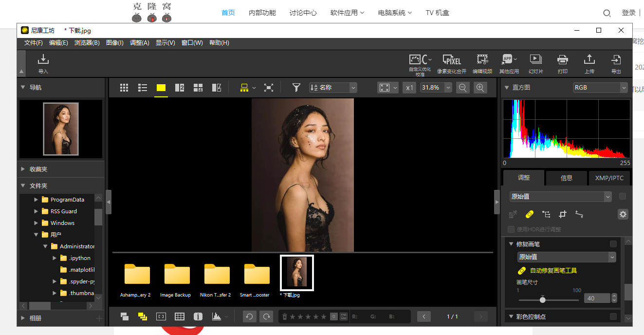This screenshot has width=644, height=335.
Task: Tick the checkbox beside the 原始值 adjustment dropdown
Action: coord(622,197)
